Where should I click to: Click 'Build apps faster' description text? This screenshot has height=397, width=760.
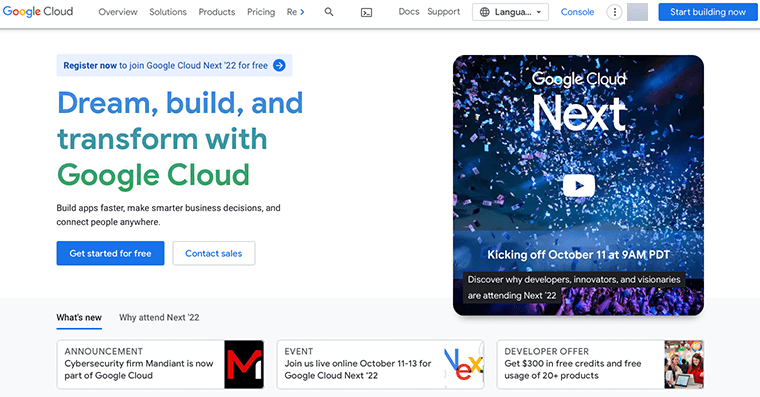coord(168,215)
